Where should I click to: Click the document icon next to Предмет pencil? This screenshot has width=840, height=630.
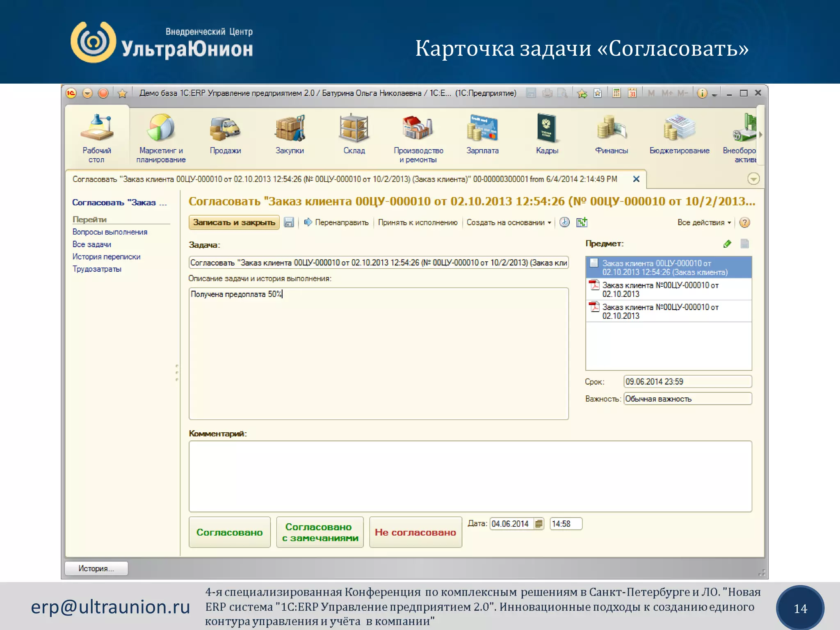pyautogui.click(x=745, y=244)
